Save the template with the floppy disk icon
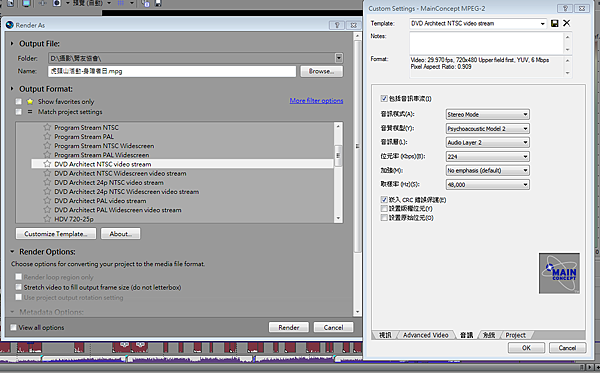 tap(554, 23)
